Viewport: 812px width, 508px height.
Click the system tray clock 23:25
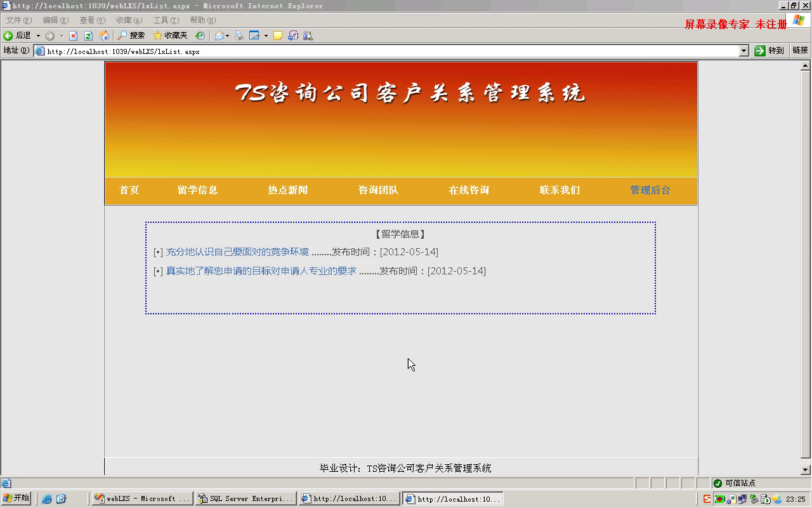796,499
